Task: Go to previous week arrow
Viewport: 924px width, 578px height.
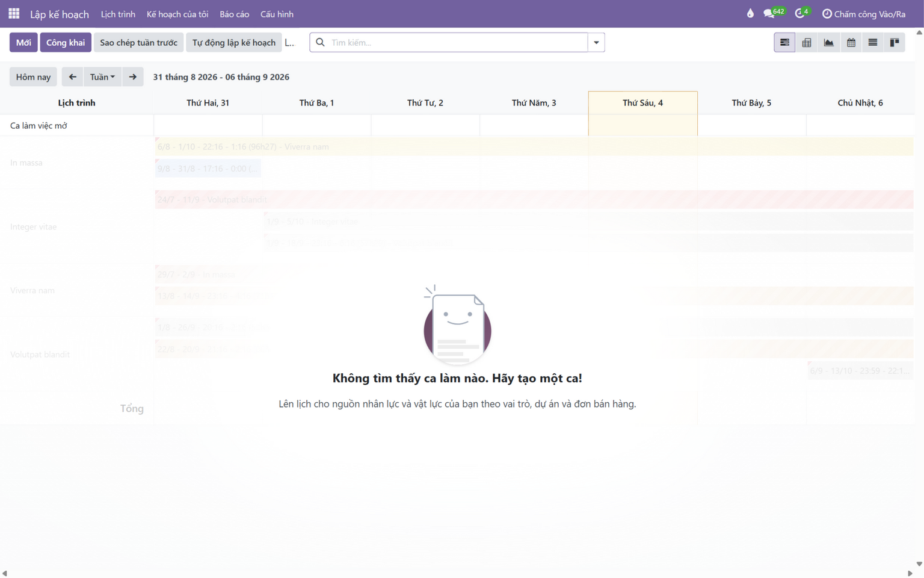Action: 72,76
